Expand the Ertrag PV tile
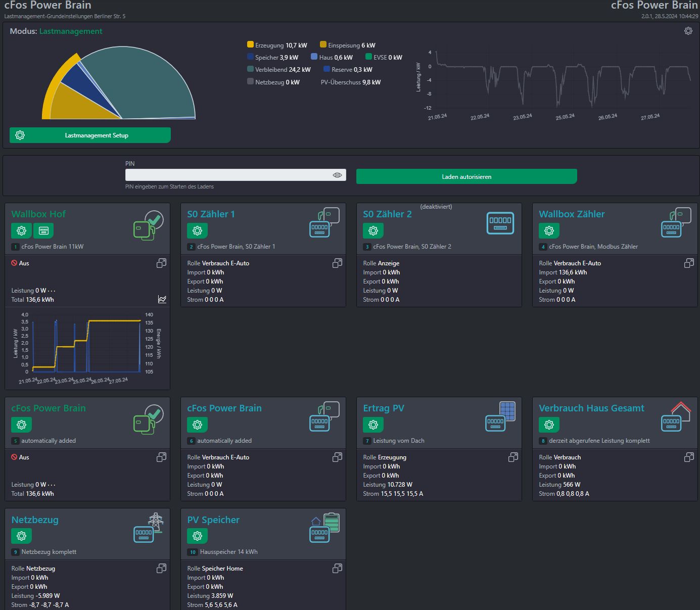This screenshot has width=700, height=610. pos(513,457)
